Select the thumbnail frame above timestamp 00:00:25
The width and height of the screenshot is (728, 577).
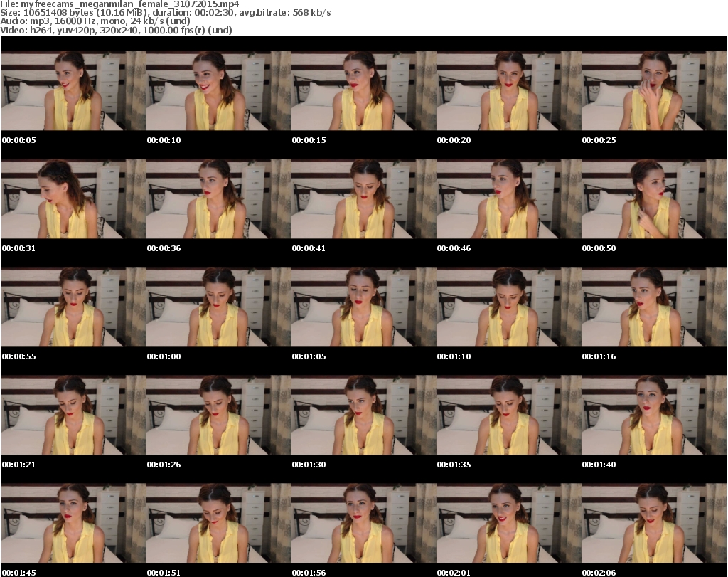(x=654, y=90)
